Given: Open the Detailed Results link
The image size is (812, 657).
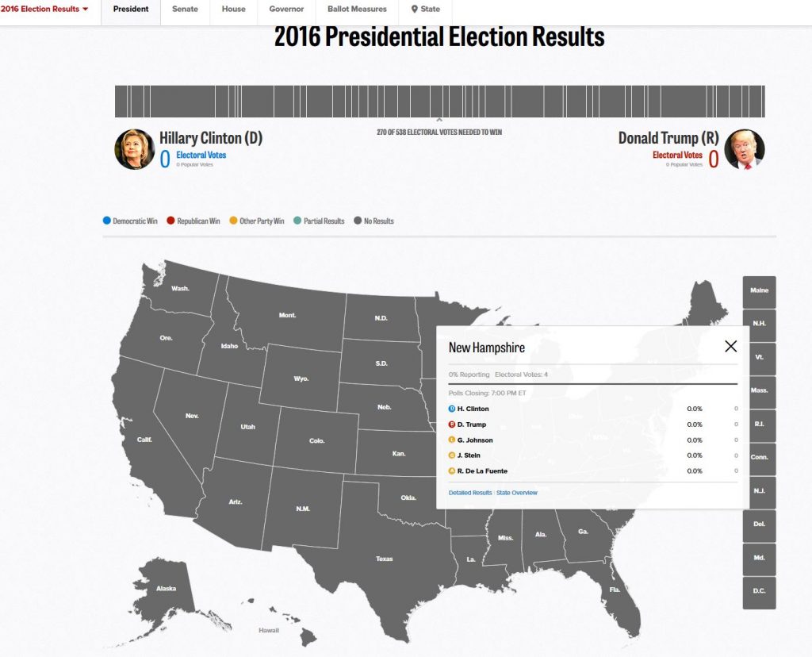Looking at the screenshot, I should pos(470,493).
